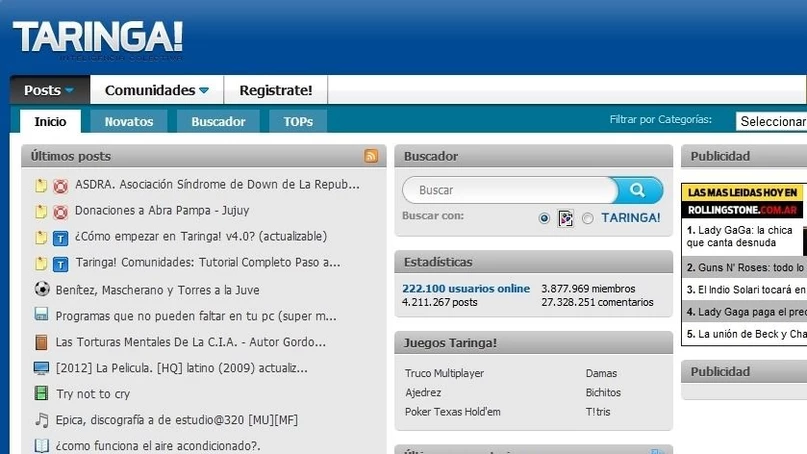
Task: Click the 4.211.267 posts statistic
Action: point(440,302)
